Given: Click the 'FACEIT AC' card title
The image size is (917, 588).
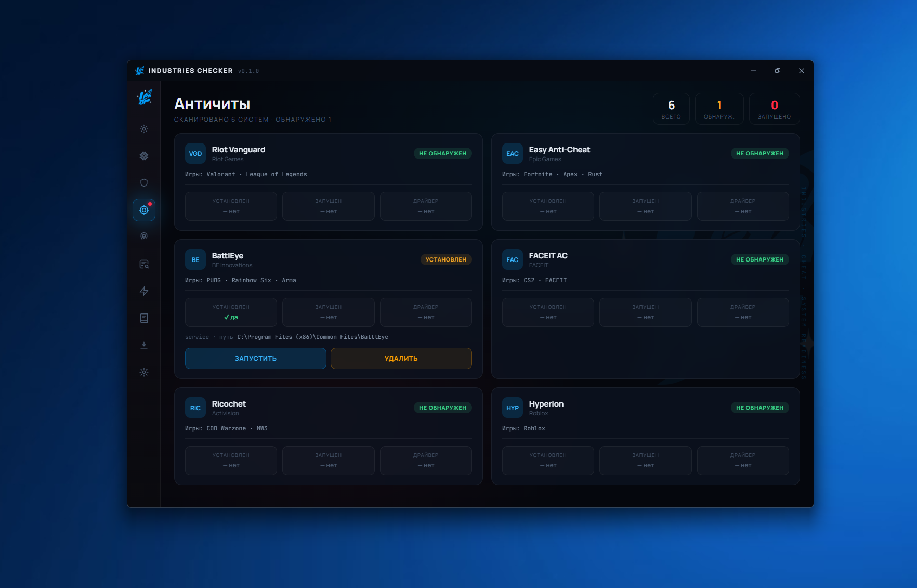Looking at the screenshot, I should [548, 256].
